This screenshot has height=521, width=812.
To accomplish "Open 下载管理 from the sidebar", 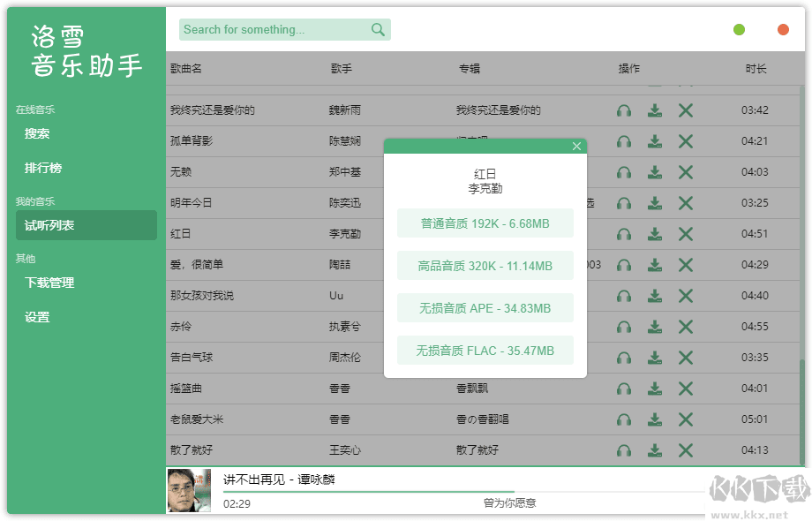I will click(x=49, y=283).
